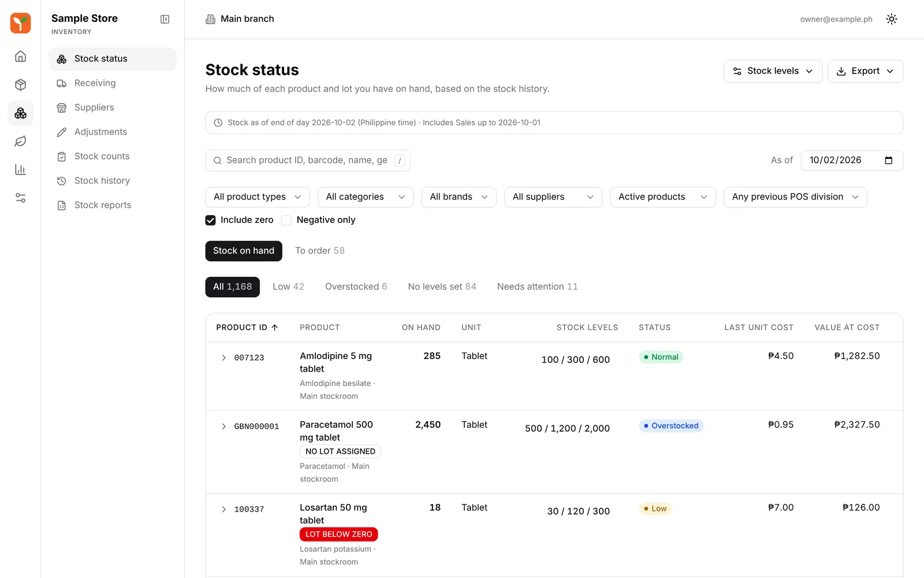Open the leaf icon in the left rail
924x578 pixels.
20,142
